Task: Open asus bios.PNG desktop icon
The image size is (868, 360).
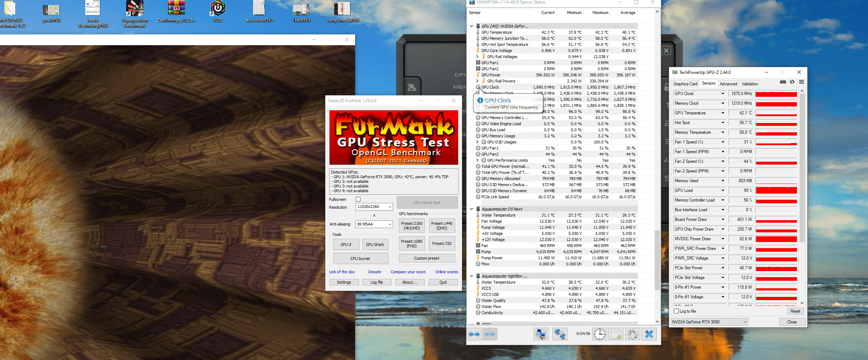Action: click(x=259, y=11)
